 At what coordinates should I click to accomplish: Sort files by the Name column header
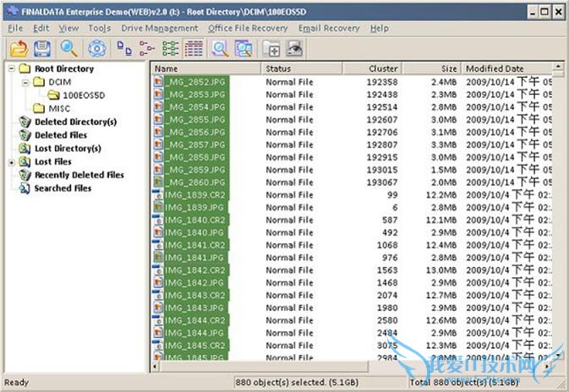click(x=205, y=68)
